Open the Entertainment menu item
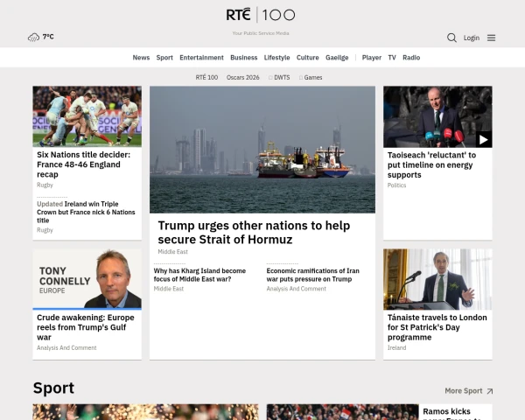The height and width of the screenshot is (420, 525). [201, 58]
